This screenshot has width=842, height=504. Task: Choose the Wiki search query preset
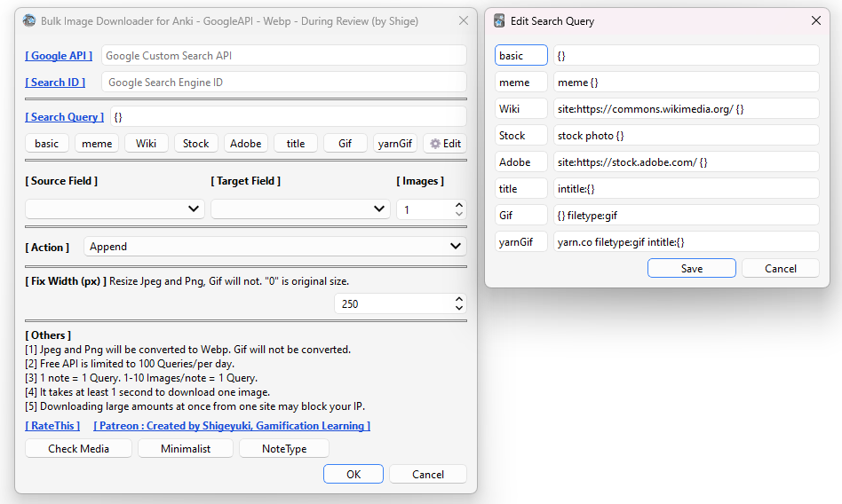pyautogui.click(x=146, y=144)
